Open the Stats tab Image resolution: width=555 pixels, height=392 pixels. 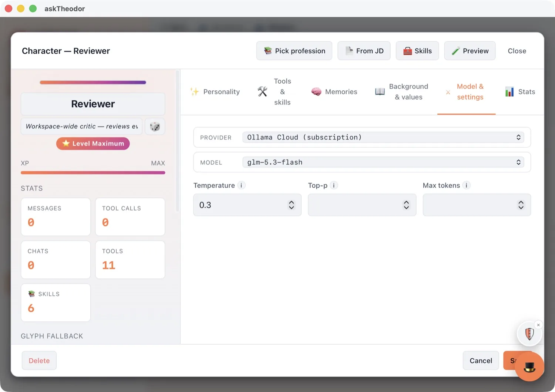click(520, 92)
